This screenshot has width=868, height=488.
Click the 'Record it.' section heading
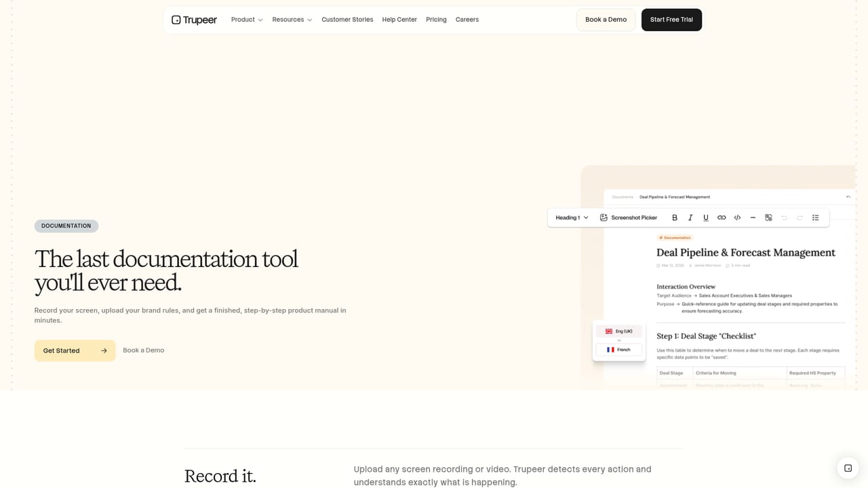point(220,476)
